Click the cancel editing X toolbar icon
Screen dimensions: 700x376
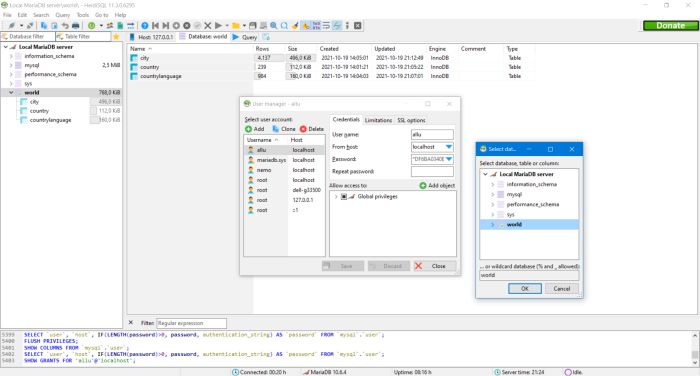[x=208, y=25]
